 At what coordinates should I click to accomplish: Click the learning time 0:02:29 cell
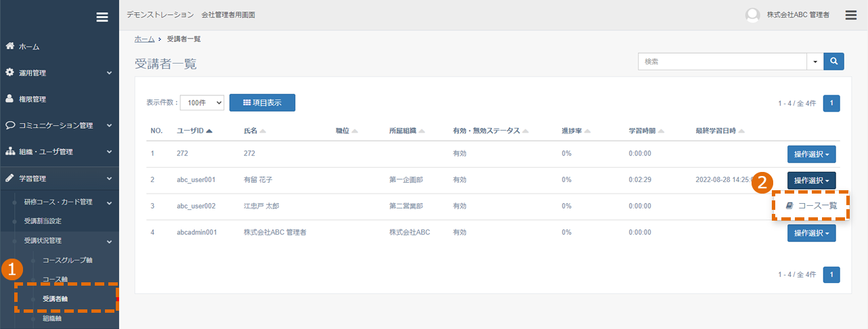(640, 180)
